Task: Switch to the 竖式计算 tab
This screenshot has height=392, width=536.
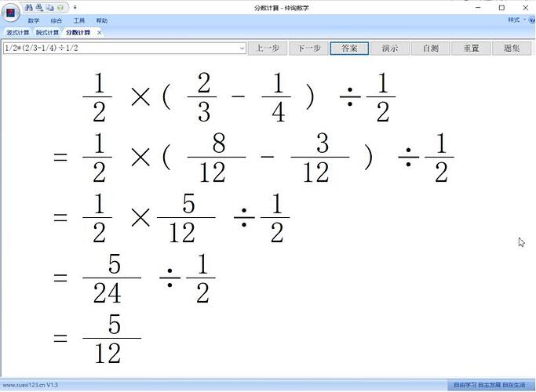Action: (x=18, y=32)
